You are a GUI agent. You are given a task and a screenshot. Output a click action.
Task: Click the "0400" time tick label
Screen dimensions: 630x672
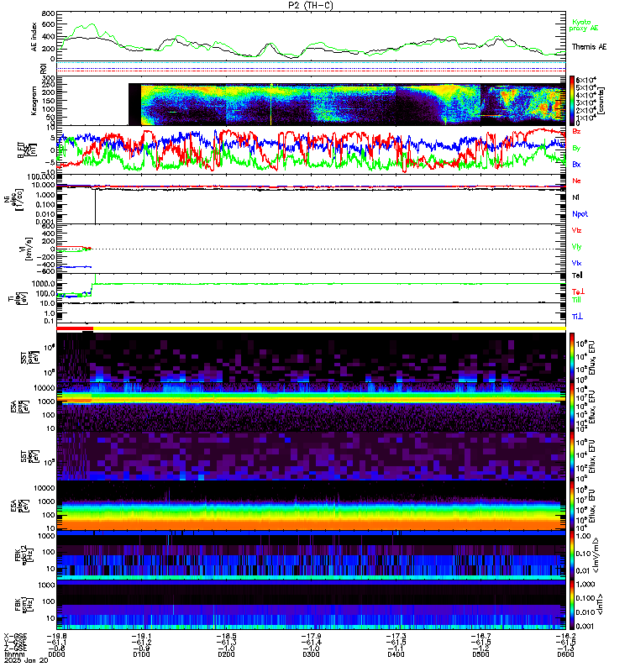point(396,655)
